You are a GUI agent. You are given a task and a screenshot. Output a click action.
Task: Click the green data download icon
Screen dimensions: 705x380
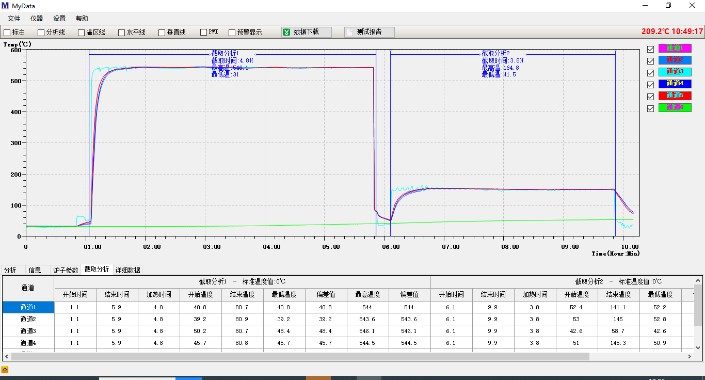[286, 32]
